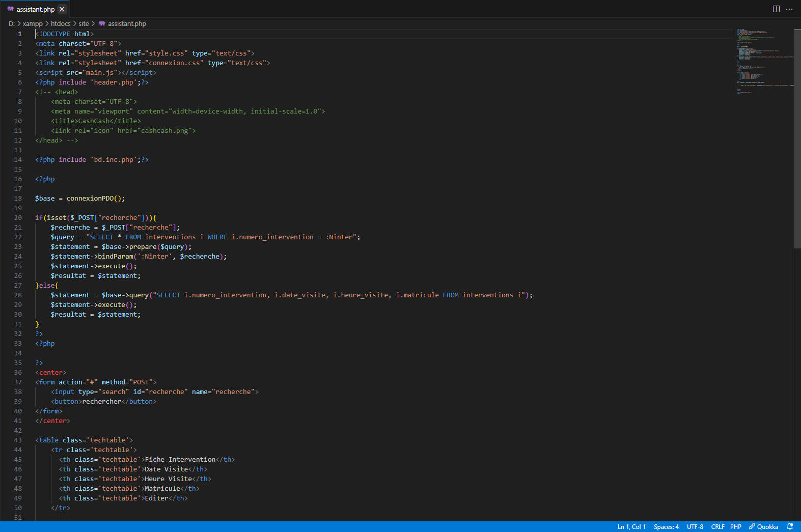Select the assistant.php editor tab

tap(35, 9)
